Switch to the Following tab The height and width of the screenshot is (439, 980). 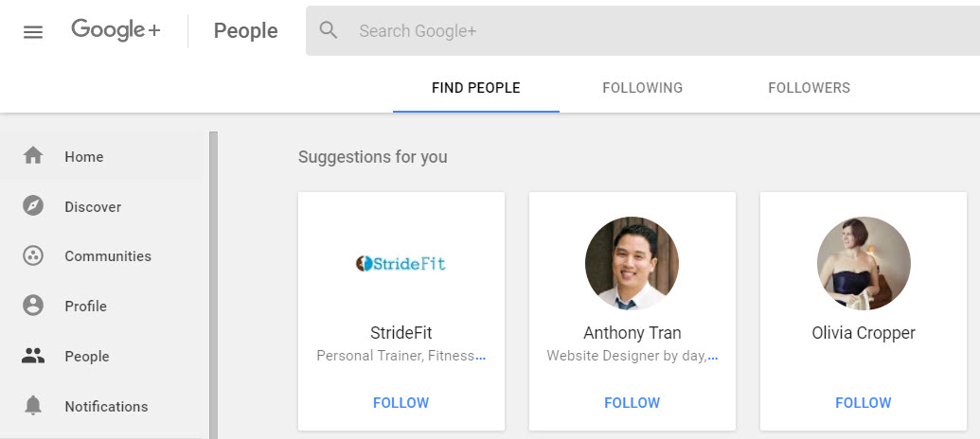pyautogui.click(x=643, y=88)
